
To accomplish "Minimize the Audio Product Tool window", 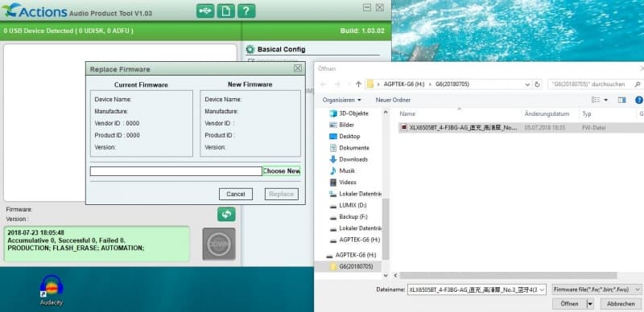I will pos(367,7).
